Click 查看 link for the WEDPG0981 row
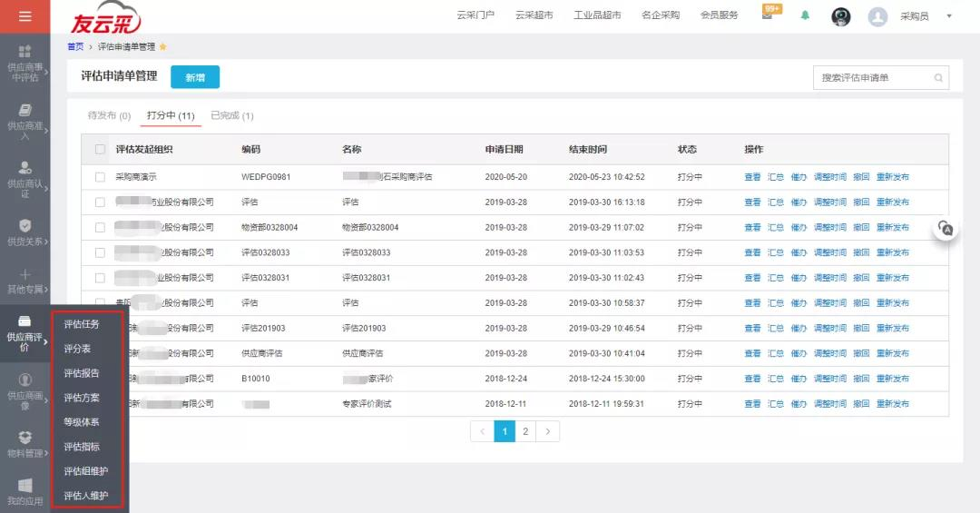 pyautogui.click(x=752, y=177)
